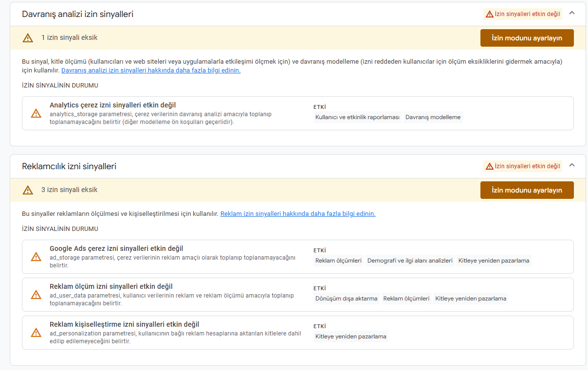Click the '1 izin sinyali eksik' text
The image size is (588, 370).
pyautogui.click(x=69, y=37)
